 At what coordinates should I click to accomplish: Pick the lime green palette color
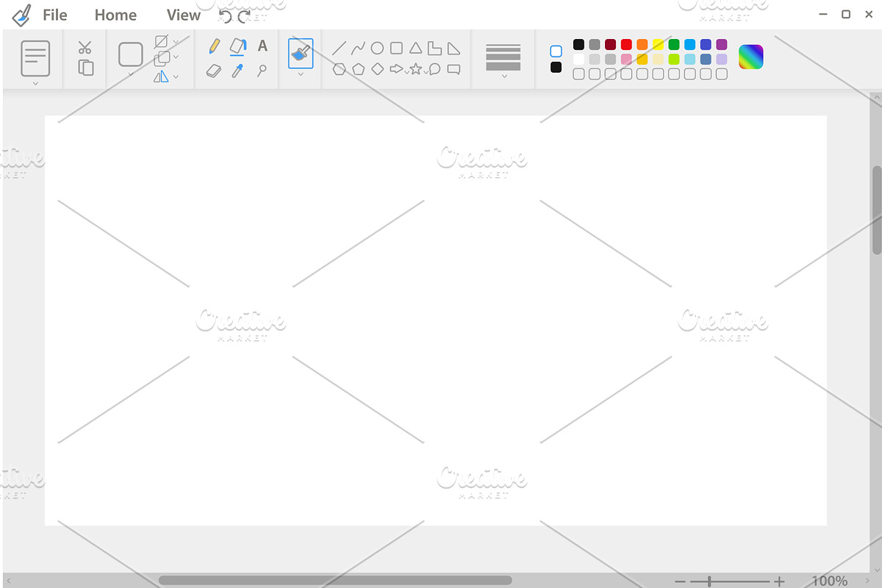(x=674, y=60)
